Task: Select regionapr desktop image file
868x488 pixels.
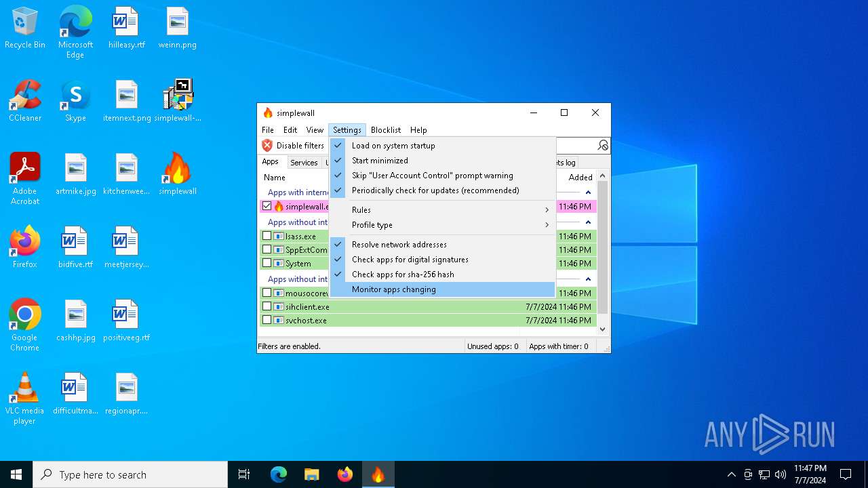Action: click(126, 394)
